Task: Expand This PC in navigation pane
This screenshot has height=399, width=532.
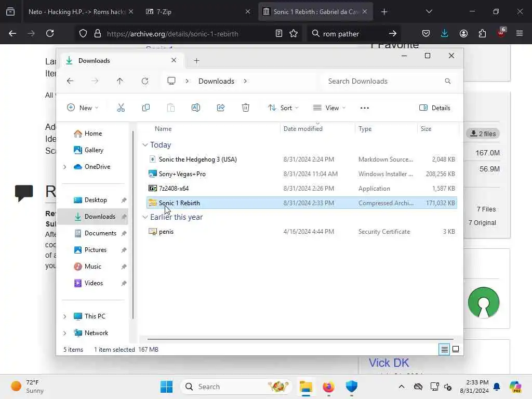Action: tap(64, 316)
